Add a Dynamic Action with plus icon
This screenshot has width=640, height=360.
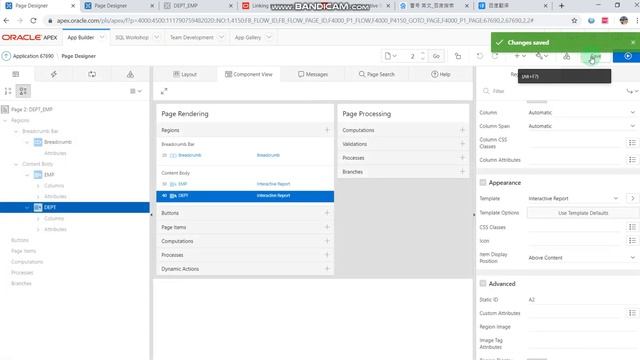[327, 269]
